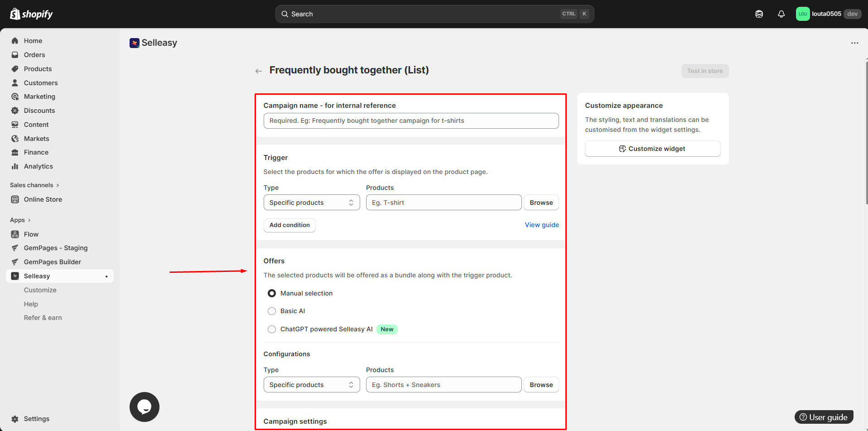Select the Basic AI radio option
Image resolution: width=868 pixels, height=431 pixels.
272,311
